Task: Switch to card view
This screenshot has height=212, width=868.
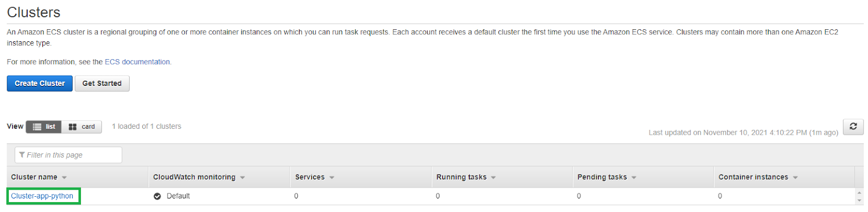Action: 82,127
